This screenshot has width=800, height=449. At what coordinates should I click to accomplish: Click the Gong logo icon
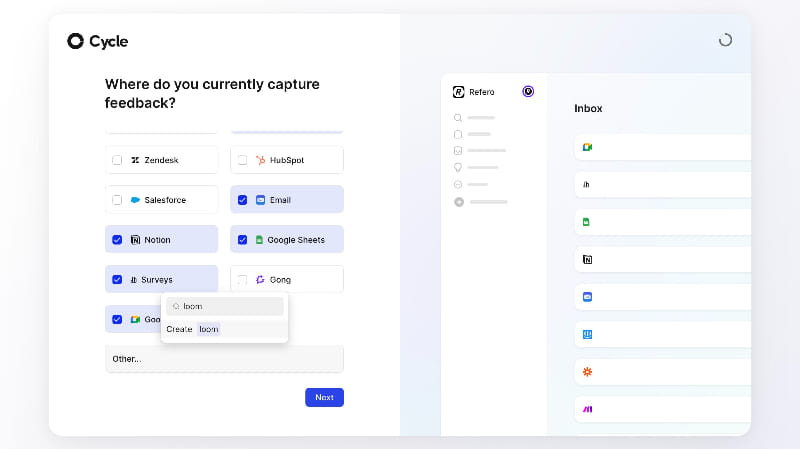pos(260,279)
